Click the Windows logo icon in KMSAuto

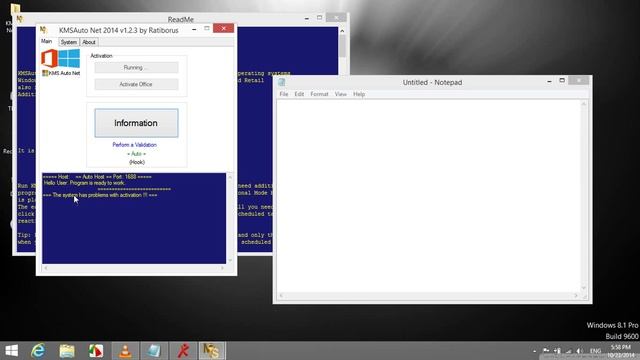(69, 58)
